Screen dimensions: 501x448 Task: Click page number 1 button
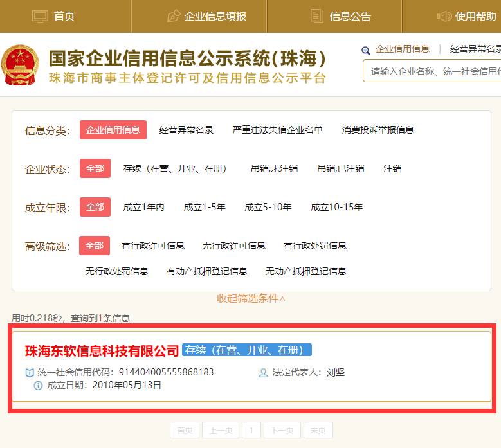[251, 430]
